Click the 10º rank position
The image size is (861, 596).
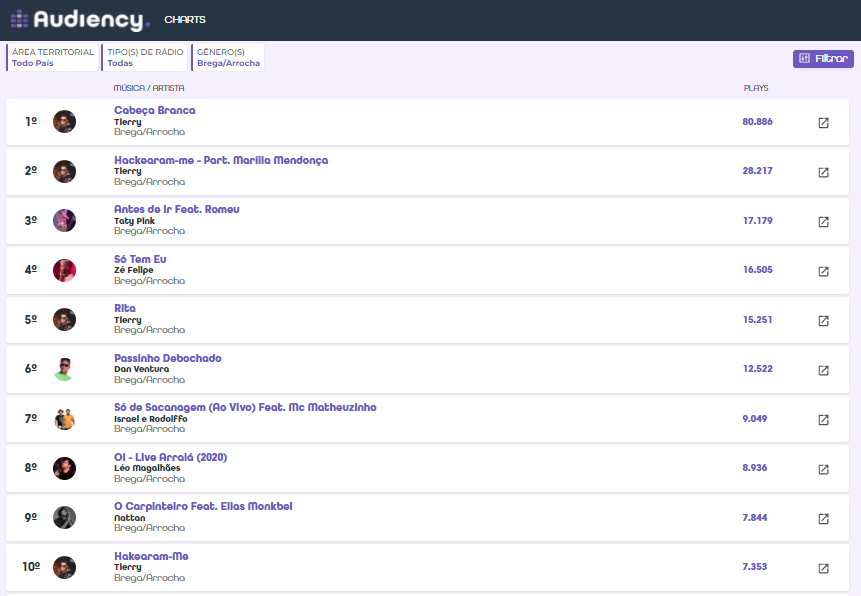31,566
